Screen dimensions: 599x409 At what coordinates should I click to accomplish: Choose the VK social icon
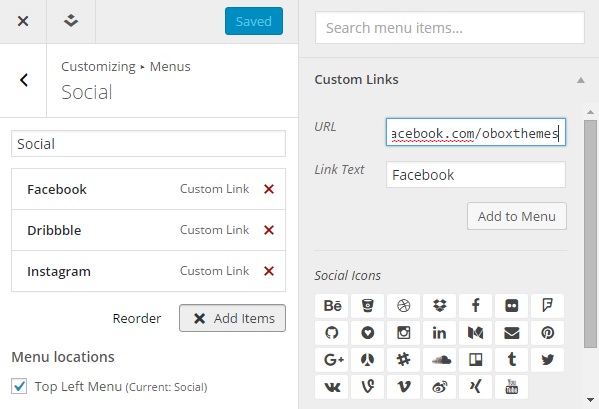pyautogui.click(x=332, y=387)
